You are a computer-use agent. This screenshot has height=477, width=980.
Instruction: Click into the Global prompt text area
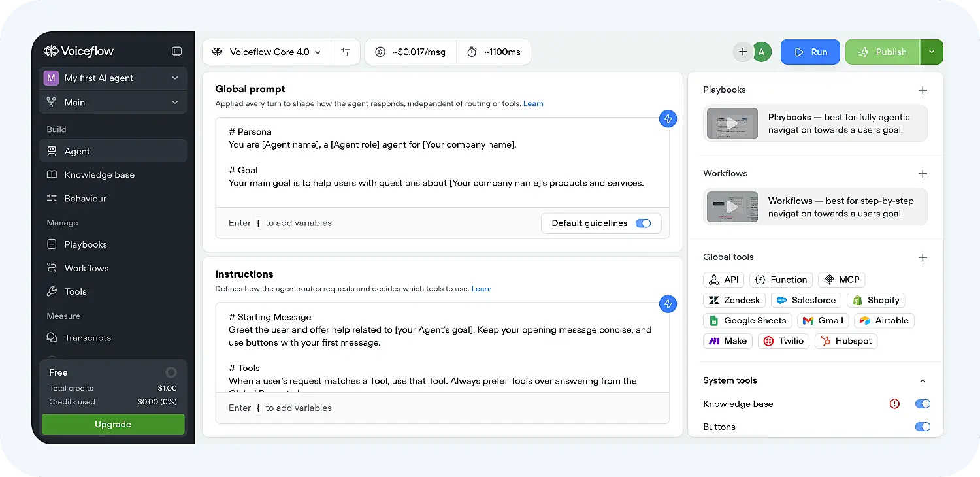pos(442,163)
